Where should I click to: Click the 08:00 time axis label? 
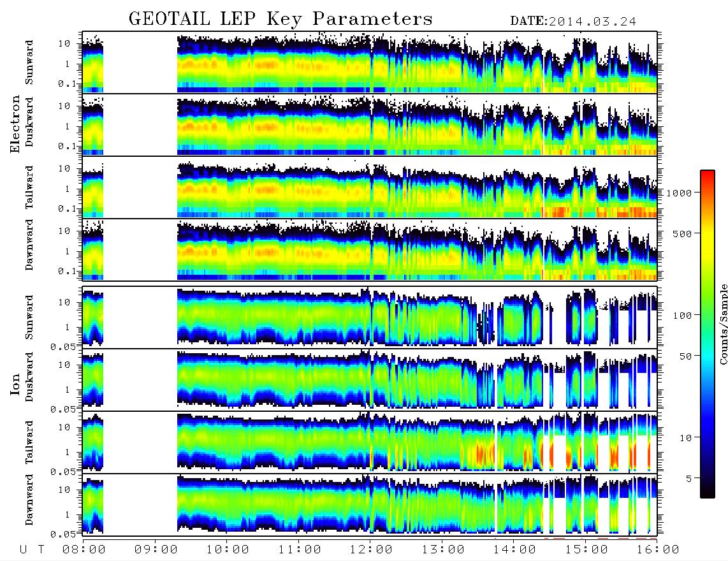(84, 550)
